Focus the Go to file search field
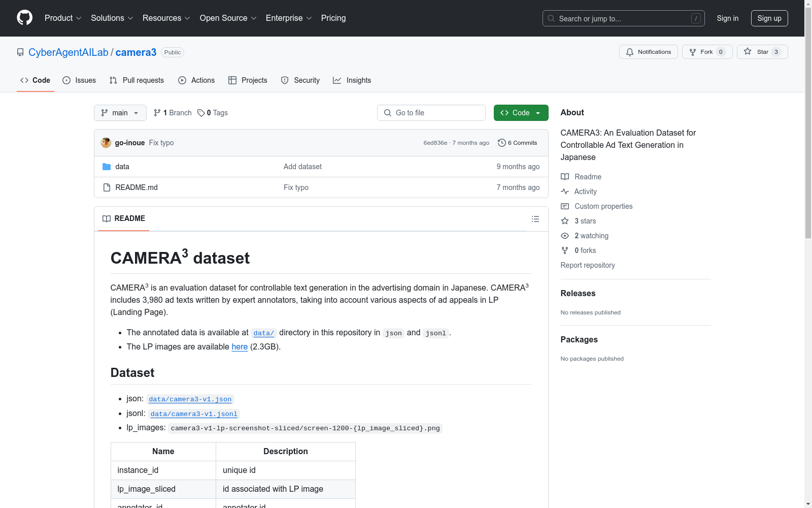The width and height of the screenshot is (812, 508). tap(431, 113)
